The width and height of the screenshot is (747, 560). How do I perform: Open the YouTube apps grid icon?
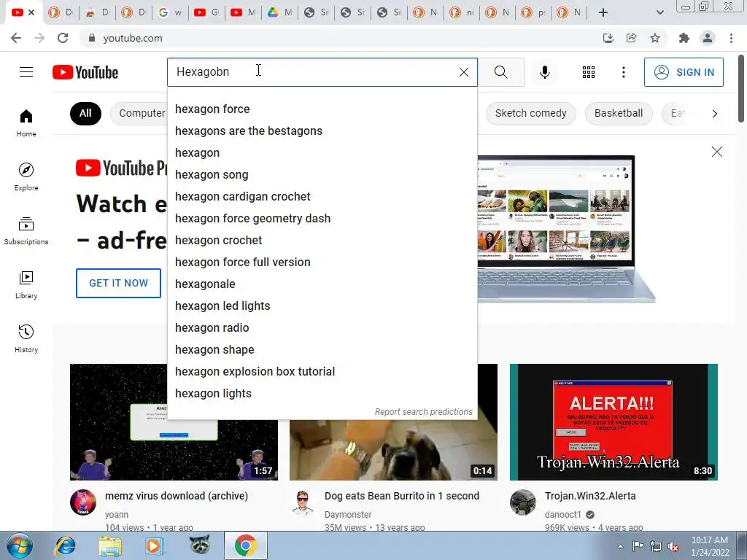click(x=589, y=72)
